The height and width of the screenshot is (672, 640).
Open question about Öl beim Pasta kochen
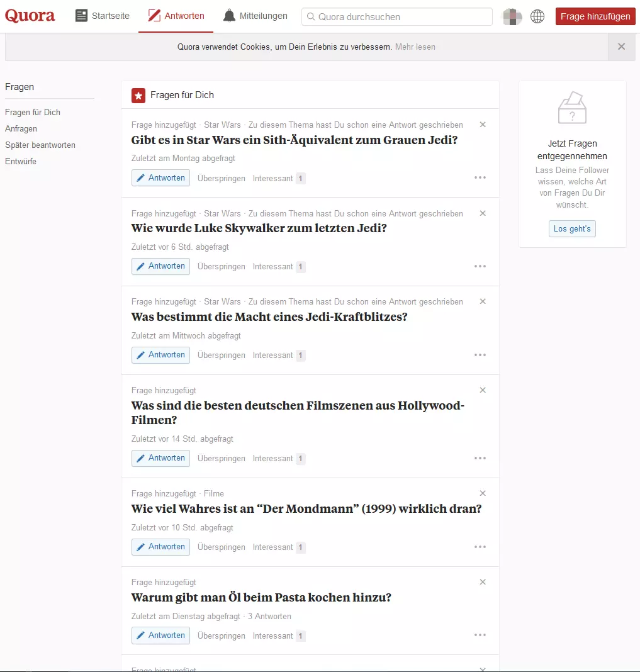pos(261,597)
